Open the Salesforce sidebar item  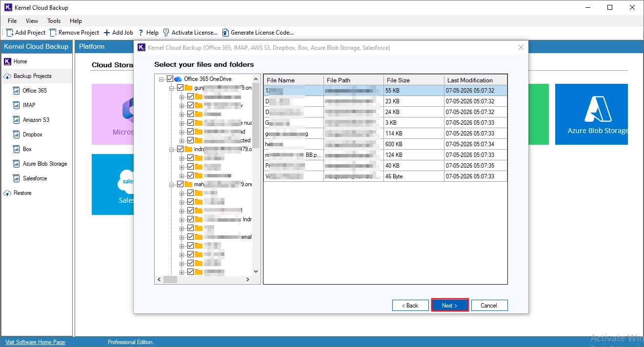[x=35, y=178]
